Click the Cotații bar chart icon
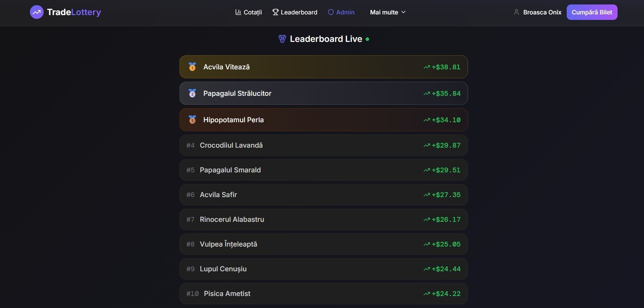This screenshot has width=644, height=308. (x=238, y=12)
